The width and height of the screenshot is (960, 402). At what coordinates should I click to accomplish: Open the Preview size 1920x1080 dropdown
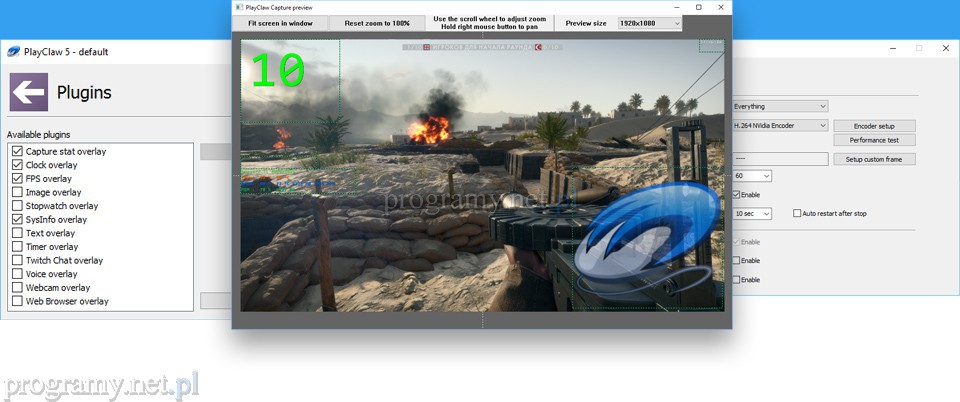650,22
